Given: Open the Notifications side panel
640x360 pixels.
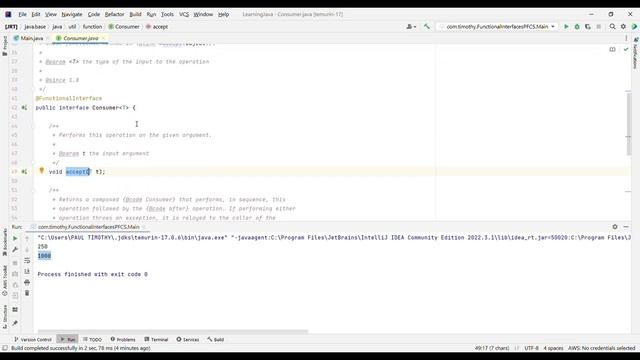Looking at the screenshot, I should 636,53.
